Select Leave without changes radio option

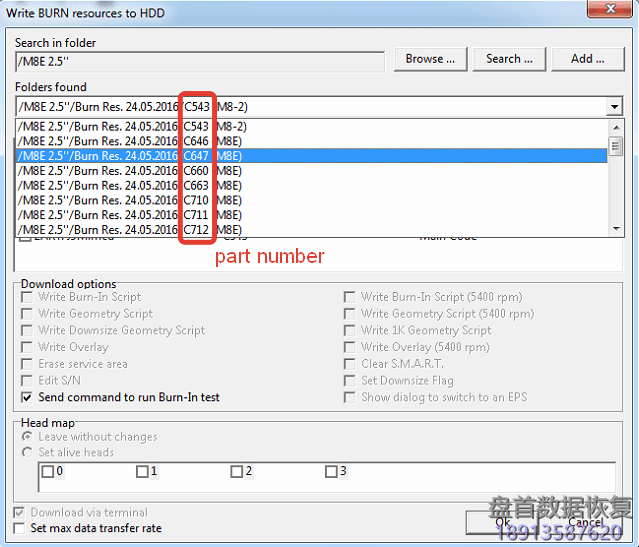click(x=28, y=437)
